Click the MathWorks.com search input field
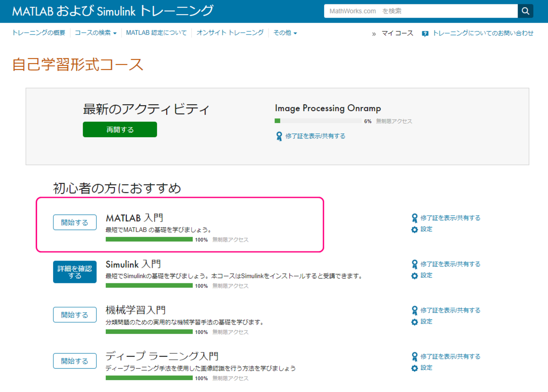Viewport: 548px width, 392px height. coord(420,11)
